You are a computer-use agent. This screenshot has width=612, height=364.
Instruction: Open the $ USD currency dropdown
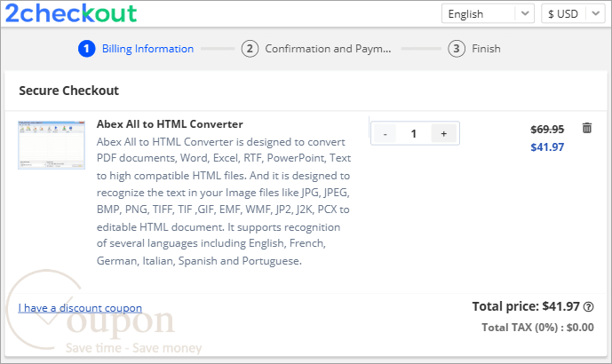pos(573,13)
